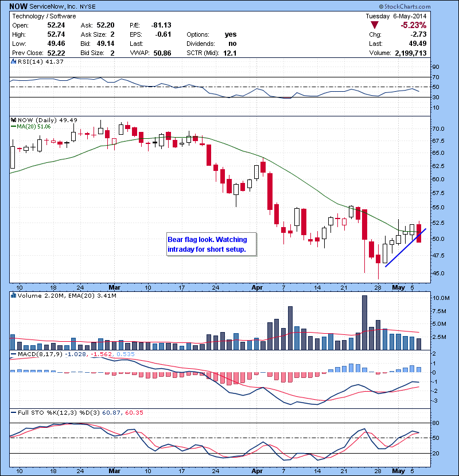This screenshot has height=476, width=459.
Task: Click the Dividends value no
Action: coord(232,44)
